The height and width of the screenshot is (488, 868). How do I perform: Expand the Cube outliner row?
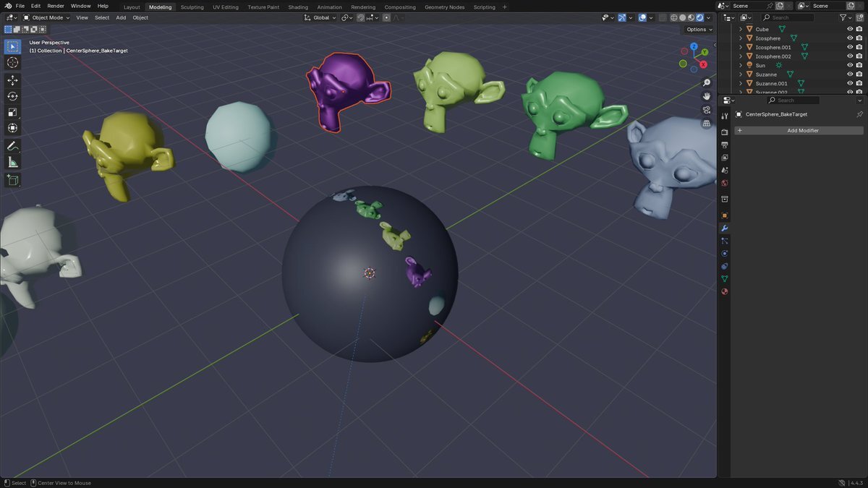coord(740,29)
